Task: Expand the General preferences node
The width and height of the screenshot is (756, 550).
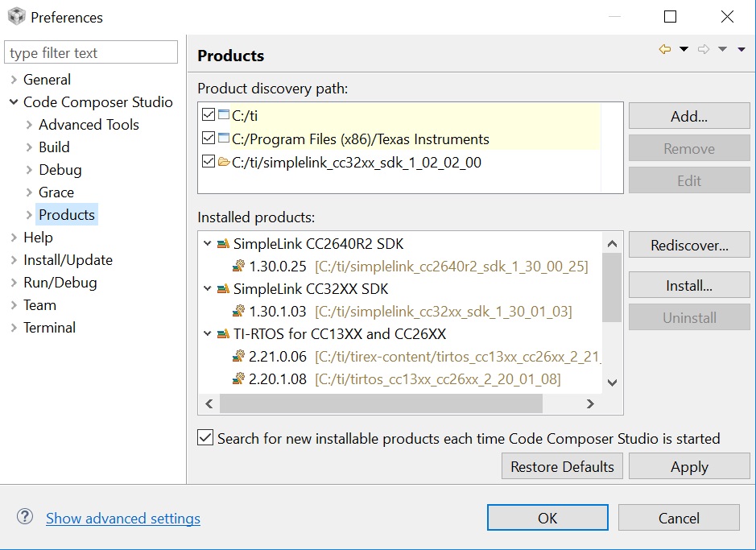Action: [x=14, y=80]
